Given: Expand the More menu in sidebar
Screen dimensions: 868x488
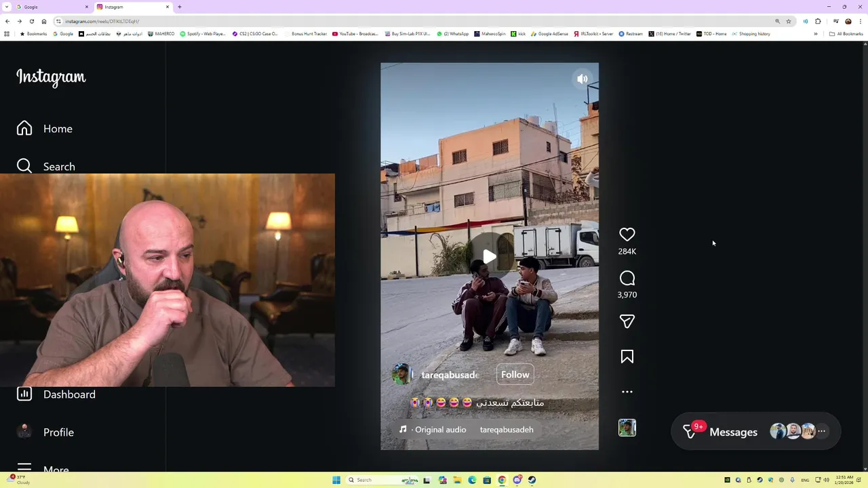Looking at the screenshot, I should tap(43, 468).
